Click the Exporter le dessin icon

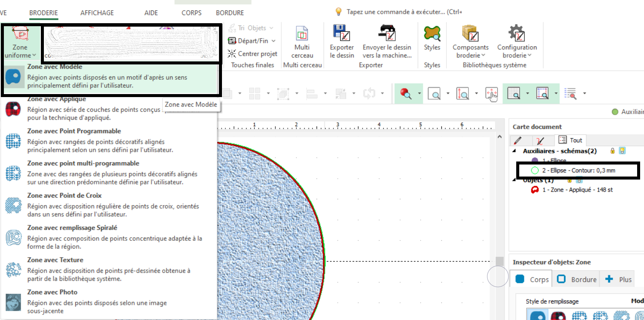[x=342, y=34]
